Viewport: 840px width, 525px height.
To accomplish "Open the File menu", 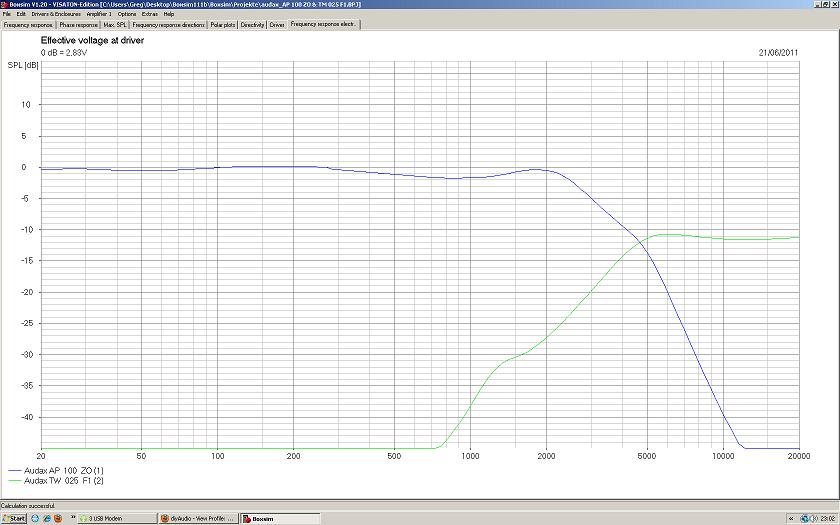I will coord(6,14).
